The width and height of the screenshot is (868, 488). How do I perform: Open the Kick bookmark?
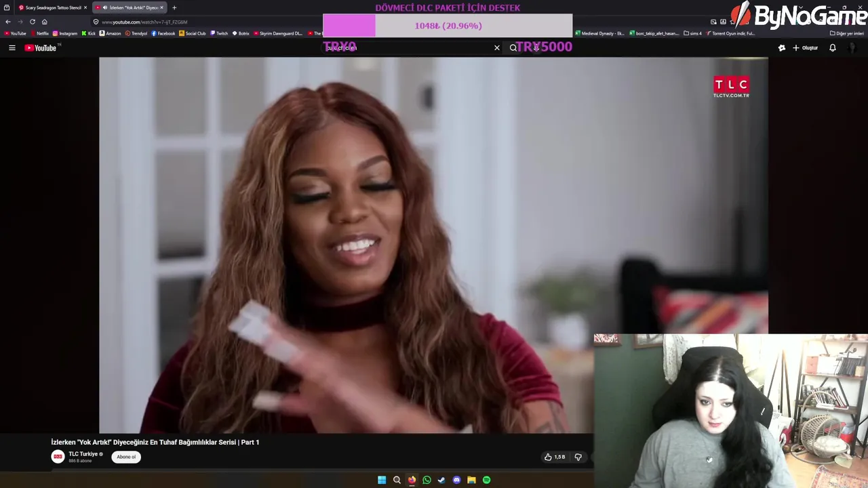(x=89, y=33)
